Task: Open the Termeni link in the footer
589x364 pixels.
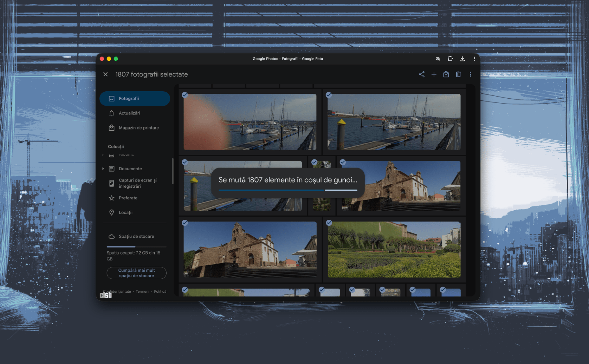Action: tap(142, 292)
